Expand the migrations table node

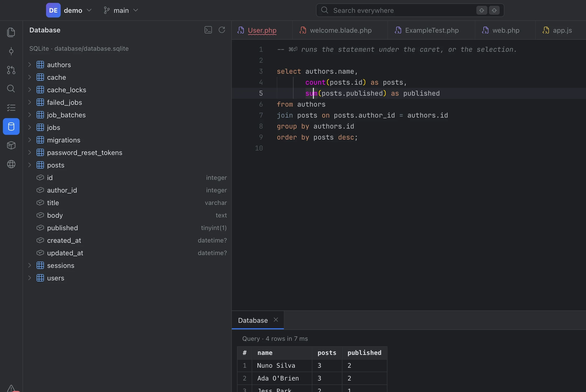[x=30, y=140]
